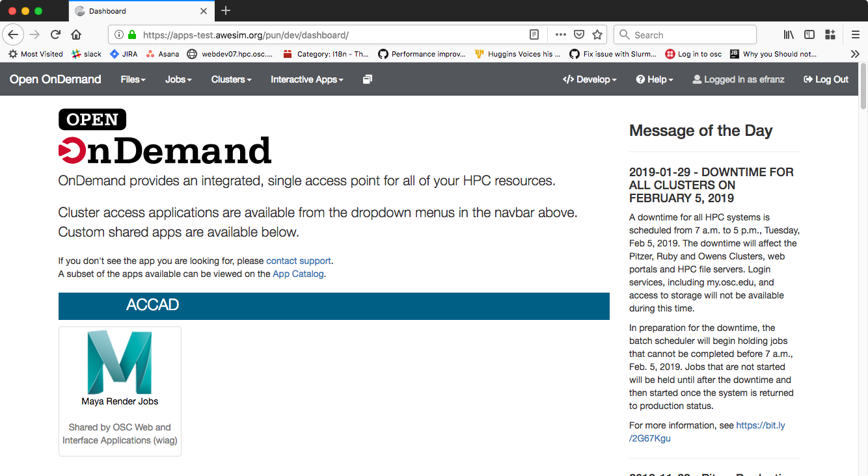Expand the Help menu
868x476 pixels.
pyautogui.click(x=654, y=79)
